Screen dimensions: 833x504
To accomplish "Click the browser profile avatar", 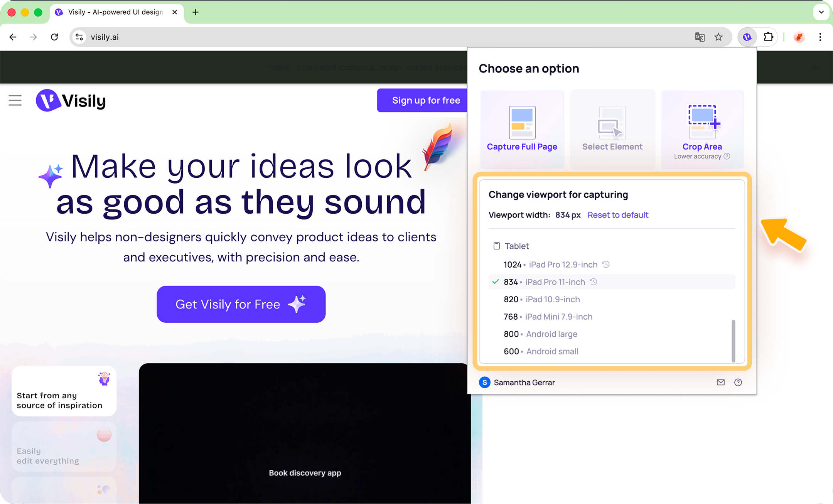I will (799, 37).
